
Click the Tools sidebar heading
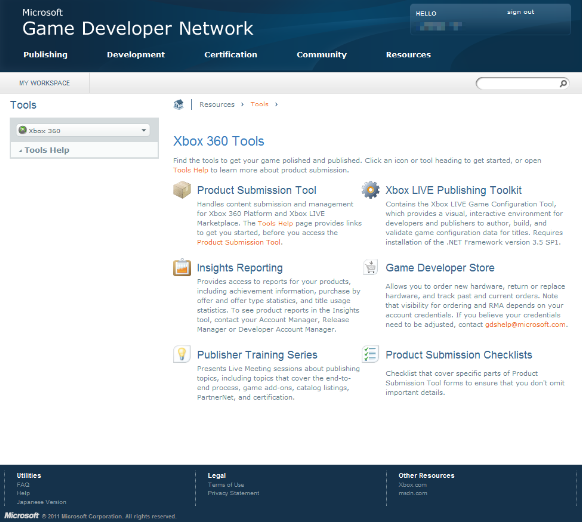point(23,105)
